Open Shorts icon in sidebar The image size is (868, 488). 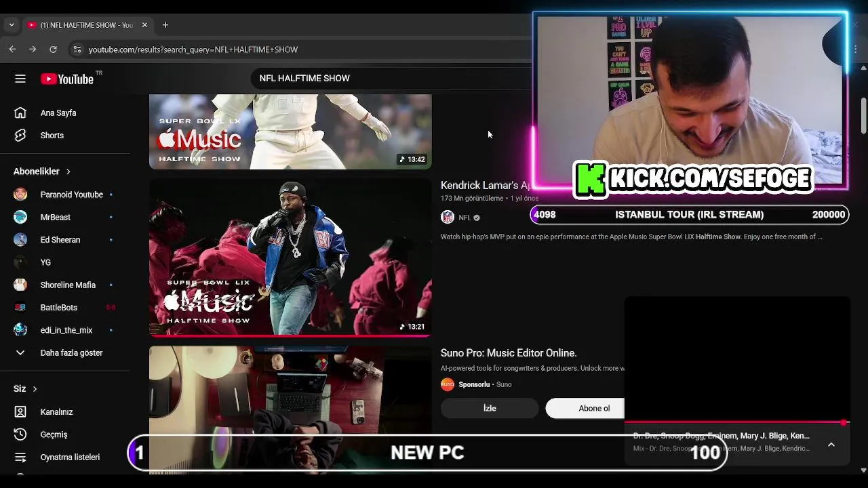click(20, 135)
